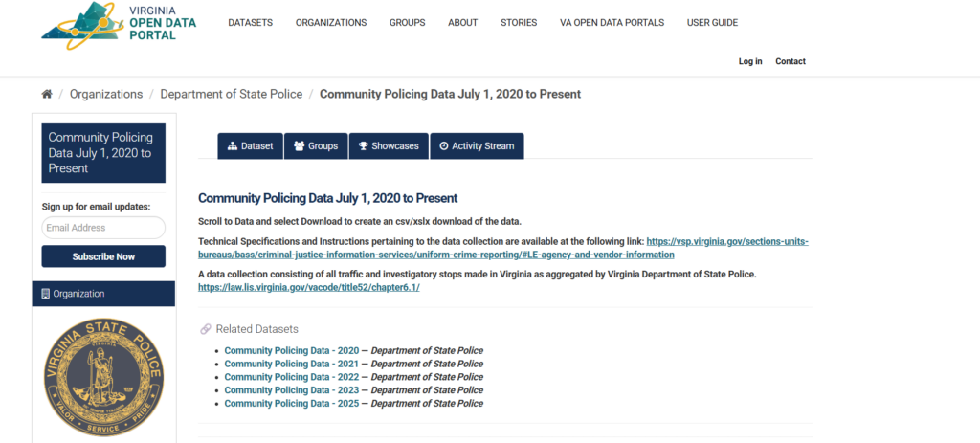Follow the law.lis.virginia.gov chapter link
Viewport: 980px width, 443px height.
tap(308, 287)
